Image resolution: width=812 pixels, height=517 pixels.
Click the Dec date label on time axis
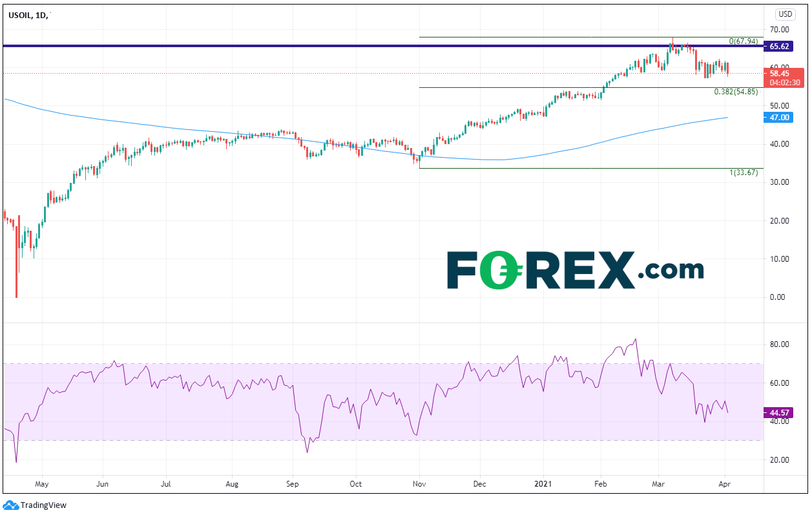click(x=479, y=483)
